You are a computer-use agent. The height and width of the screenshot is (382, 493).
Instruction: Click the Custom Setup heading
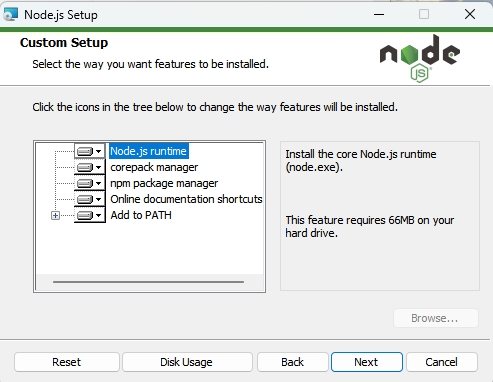64,43
